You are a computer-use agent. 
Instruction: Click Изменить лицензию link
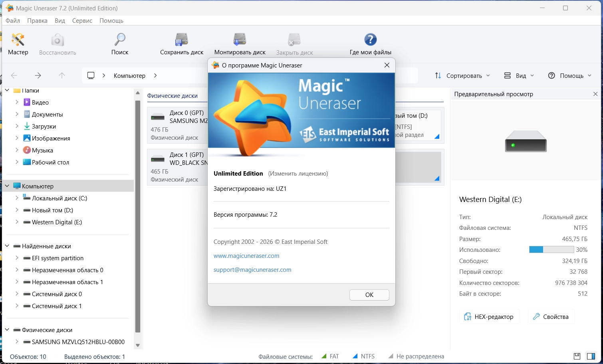tap(298, 174)
